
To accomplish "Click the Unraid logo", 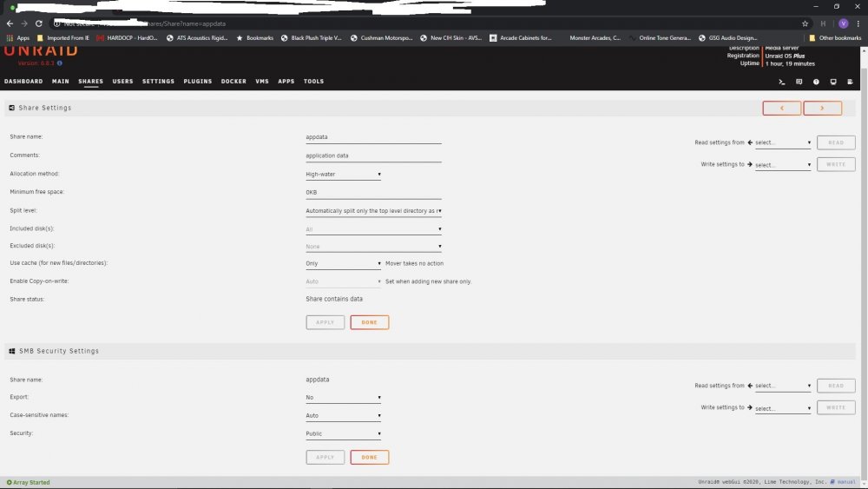I will coord(41,51).
